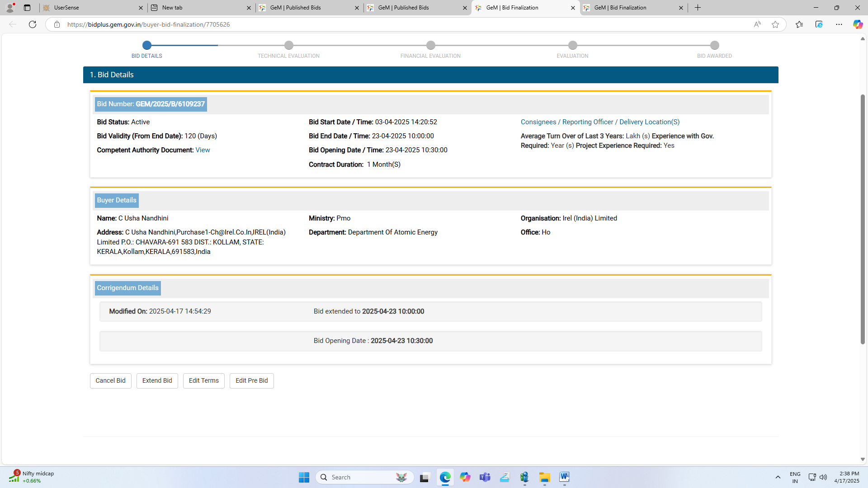
Task: Switch to New tab
Action: 202,8
